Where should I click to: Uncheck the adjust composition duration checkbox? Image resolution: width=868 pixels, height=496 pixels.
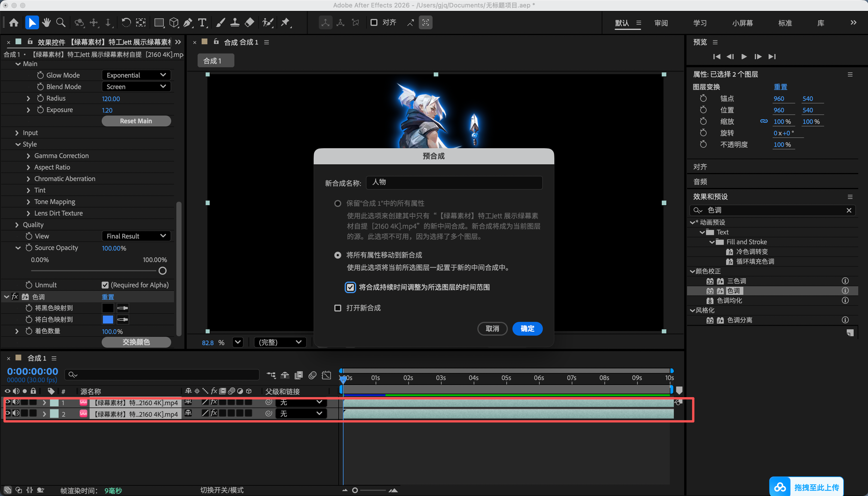(350, 287)
